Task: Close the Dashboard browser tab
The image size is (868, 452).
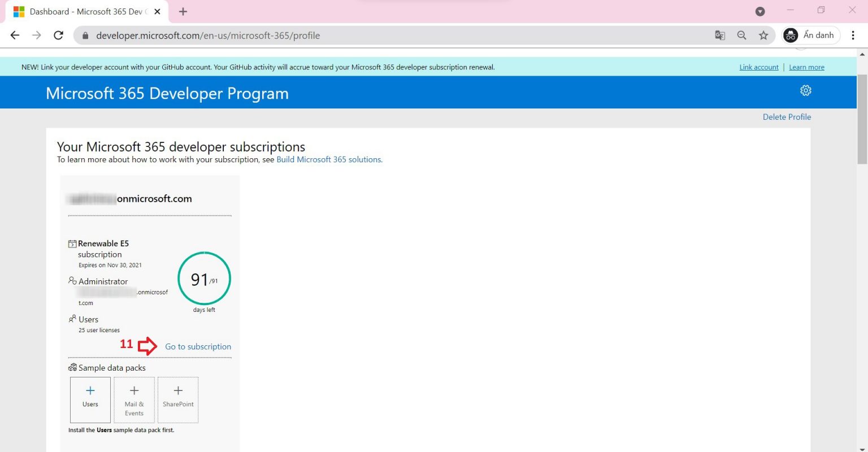Action: pyautogui.click(x=158, y=11)
